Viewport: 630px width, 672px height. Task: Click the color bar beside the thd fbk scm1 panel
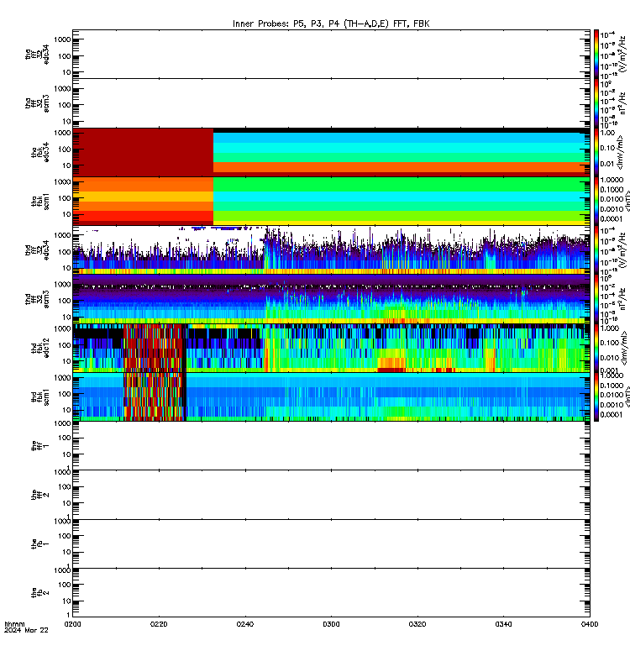coord(596,396)
